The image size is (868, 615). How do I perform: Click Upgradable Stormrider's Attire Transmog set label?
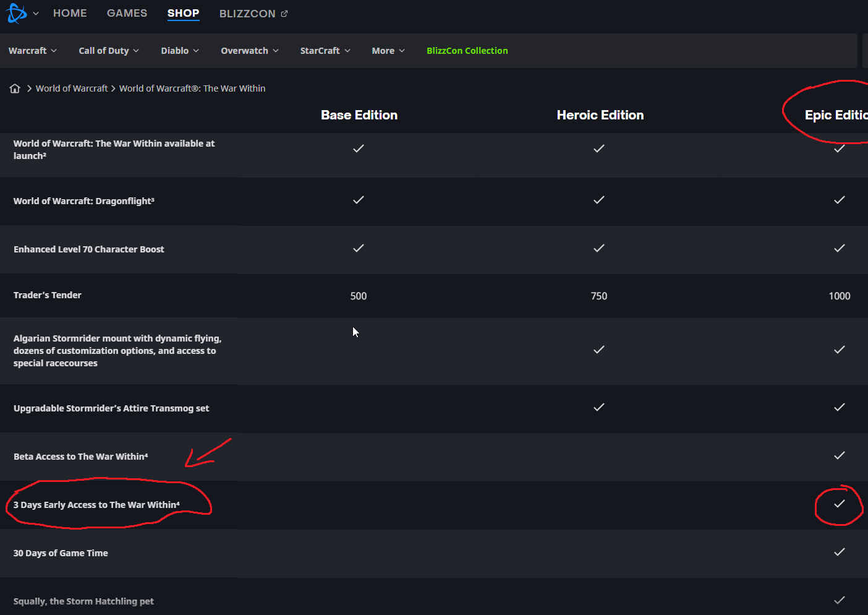pos(111,408)
